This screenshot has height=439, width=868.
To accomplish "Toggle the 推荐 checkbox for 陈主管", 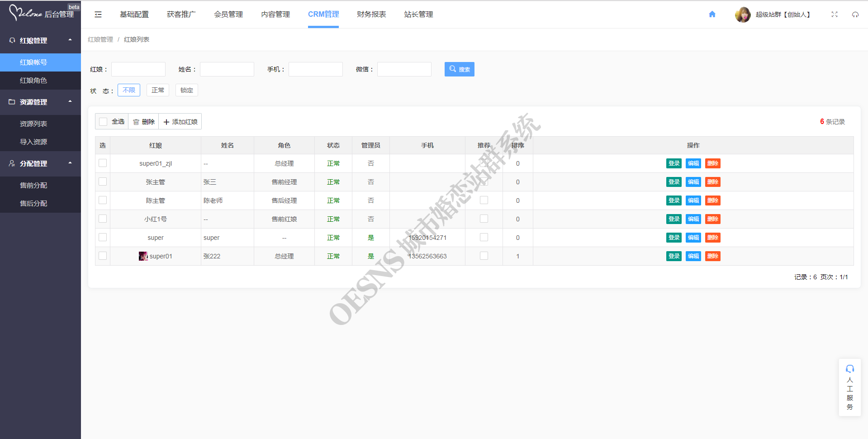I will [484, 200].
